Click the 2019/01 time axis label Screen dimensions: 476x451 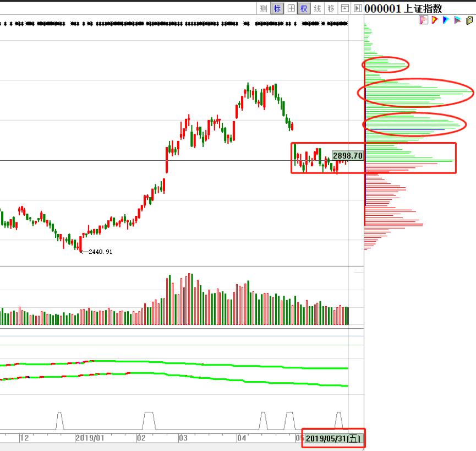coord(90,438)
